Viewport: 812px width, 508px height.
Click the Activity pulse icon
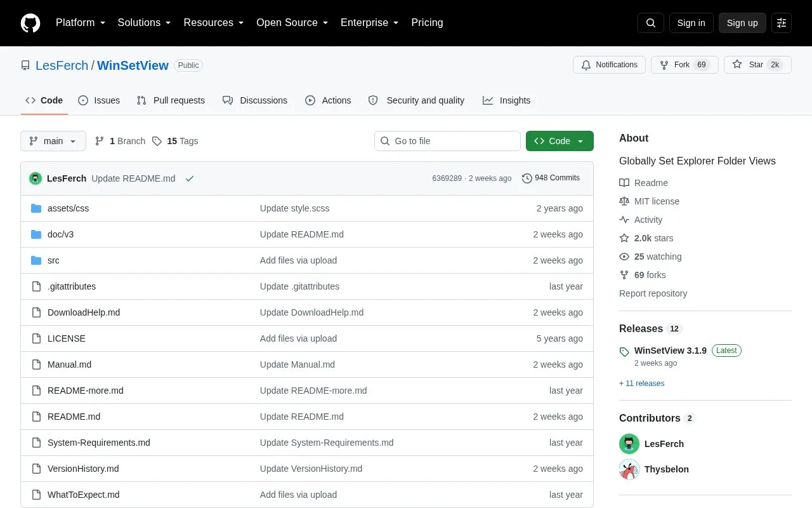pyautogui.click(x=624, y=220)
